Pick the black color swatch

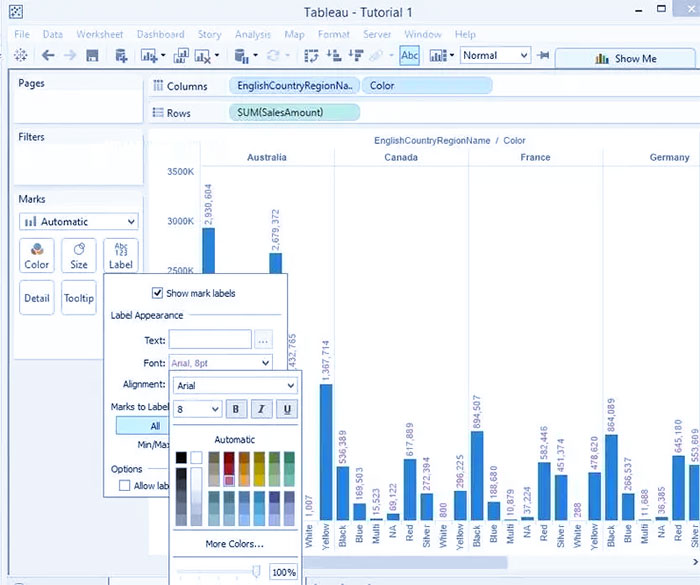click(x=181, y=457)
